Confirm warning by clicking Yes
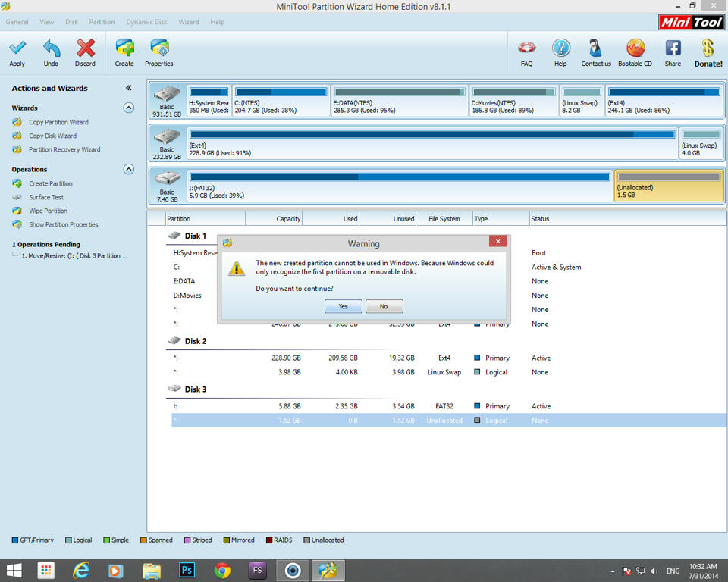The width and height of the screenshot is (728, 582). point(343,306)
